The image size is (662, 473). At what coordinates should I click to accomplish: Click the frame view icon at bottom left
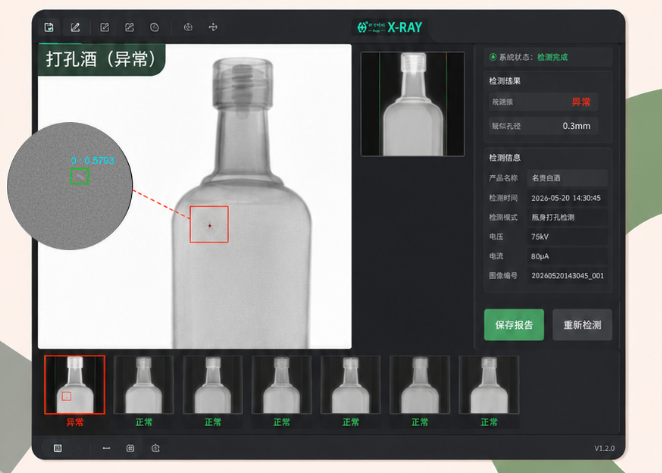58,448
